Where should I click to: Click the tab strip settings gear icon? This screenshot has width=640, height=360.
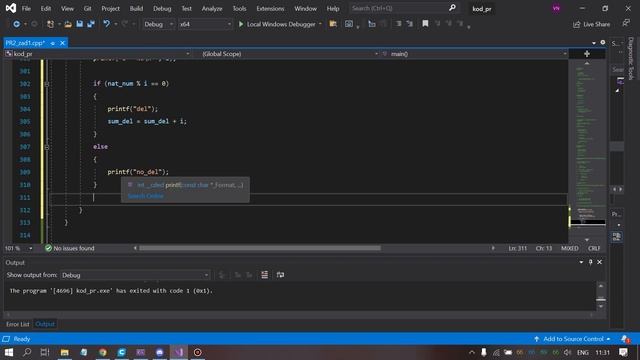pos(603,42)
